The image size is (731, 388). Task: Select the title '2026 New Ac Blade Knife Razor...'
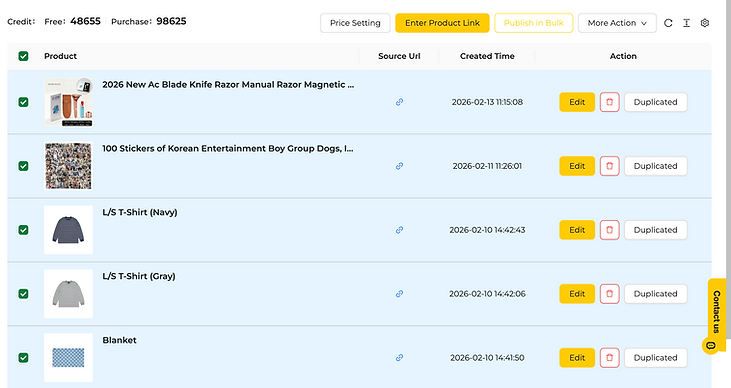pyautogui.click(x=228, y=85)
